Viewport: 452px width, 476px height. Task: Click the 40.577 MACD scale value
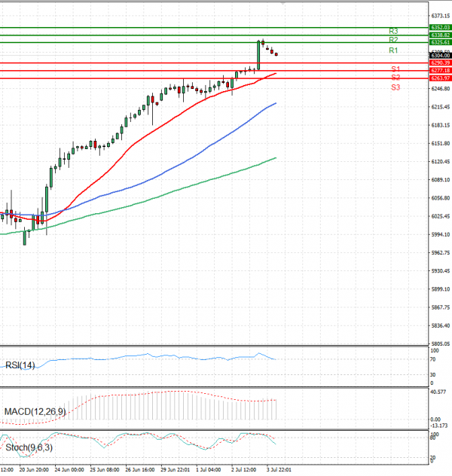click(438, 392)
